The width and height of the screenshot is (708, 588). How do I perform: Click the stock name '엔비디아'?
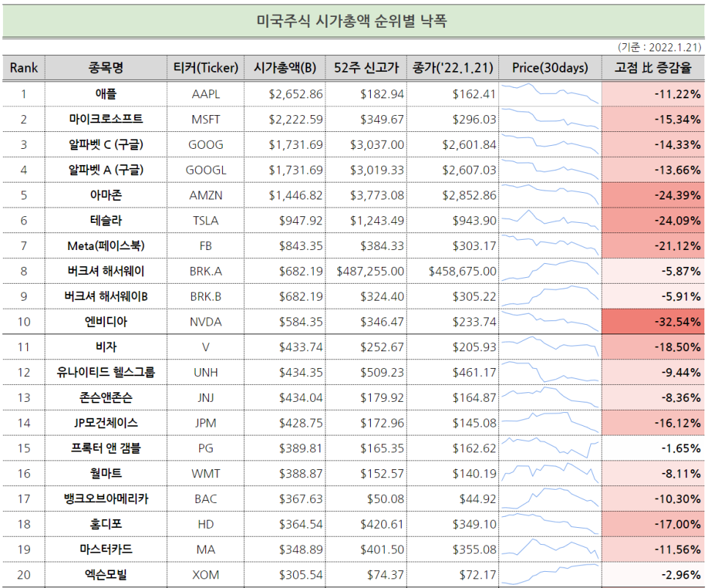click(x=106, y=322)
